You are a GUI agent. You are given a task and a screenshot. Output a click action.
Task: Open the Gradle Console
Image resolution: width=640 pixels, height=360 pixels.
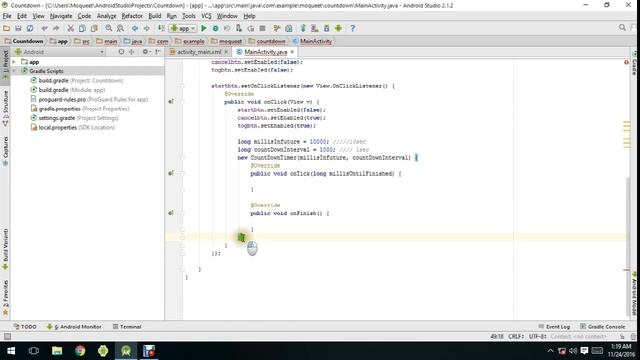(x=602, y=327)
